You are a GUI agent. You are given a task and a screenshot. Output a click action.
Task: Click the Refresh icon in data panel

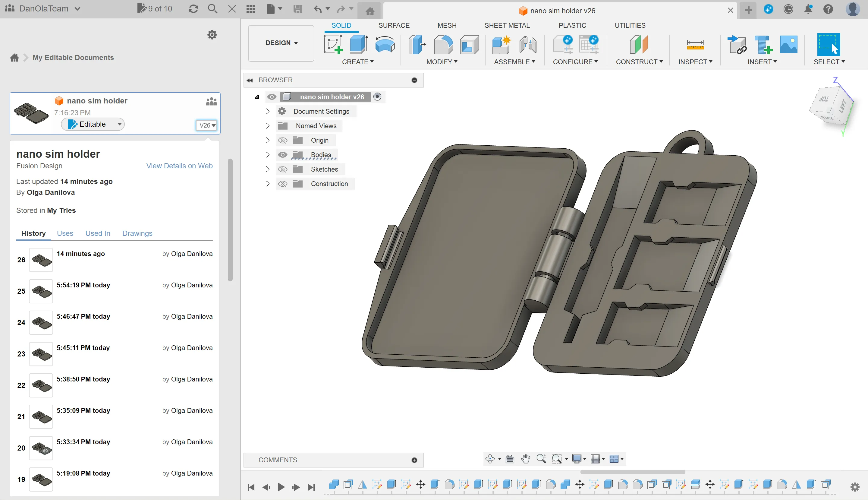pos(193,8)
